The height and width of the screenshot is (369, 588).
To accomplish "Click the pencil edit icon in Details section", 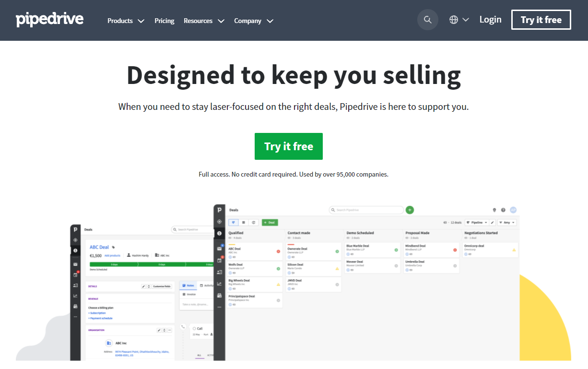I will (x=143, y=286).
